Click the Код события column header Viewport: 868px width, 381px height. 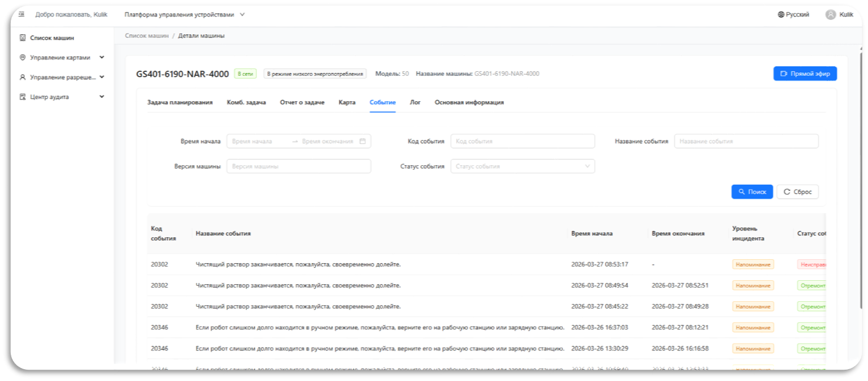coord(163,233)
